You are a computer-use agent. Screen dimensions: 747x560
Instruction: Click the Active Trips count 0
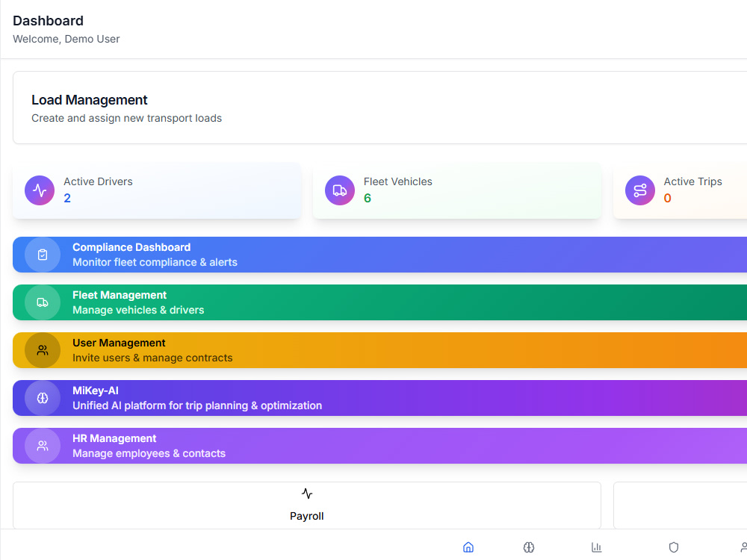pyautogui.click(x=667, y=198)
